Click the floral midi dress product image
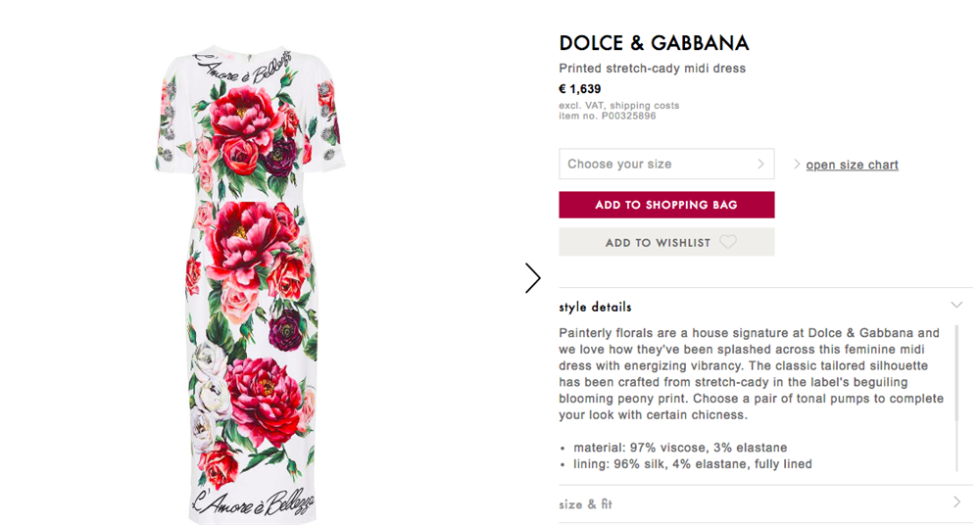Viewport: 980px width, 525px height. coord(250,282)
